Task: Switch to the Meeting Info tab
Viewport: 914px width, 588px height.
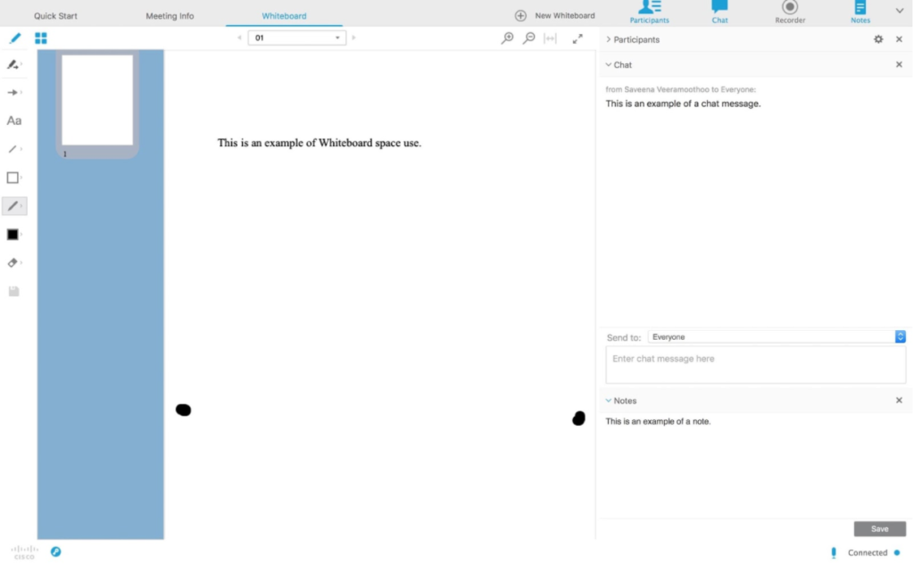Action: (170, 14)
